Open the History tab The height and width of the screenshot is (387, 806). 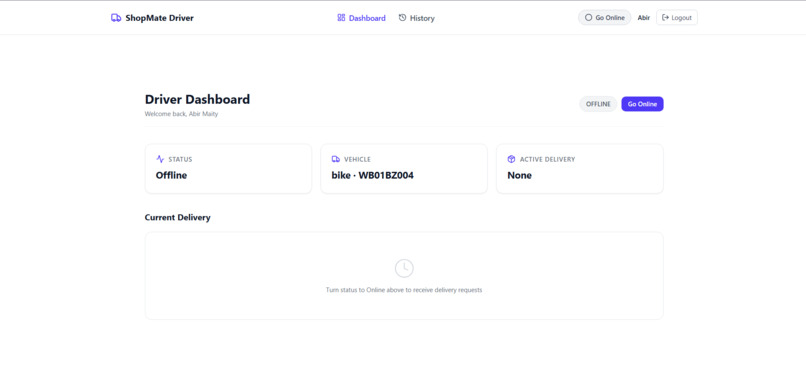pyautogui.click(x=416, y=18)
